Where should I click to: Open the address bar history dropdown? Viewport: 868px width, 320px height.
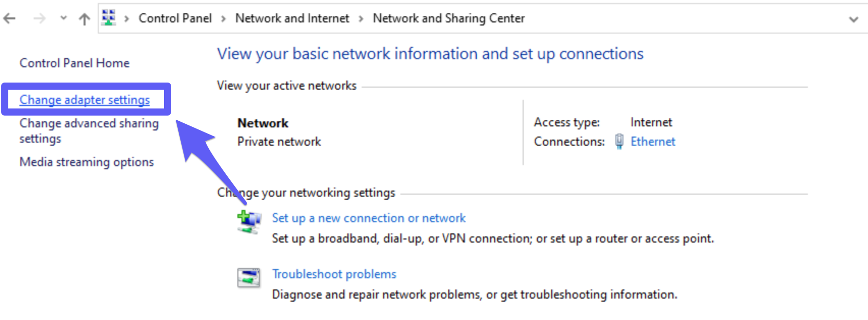(x=854, y=19)
